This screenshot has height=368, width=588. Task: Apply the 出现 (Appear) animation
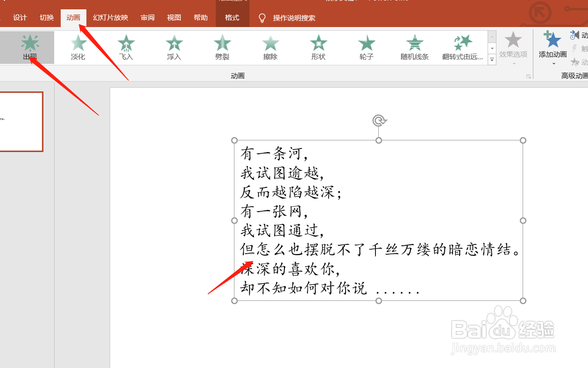tap(30, 48)
